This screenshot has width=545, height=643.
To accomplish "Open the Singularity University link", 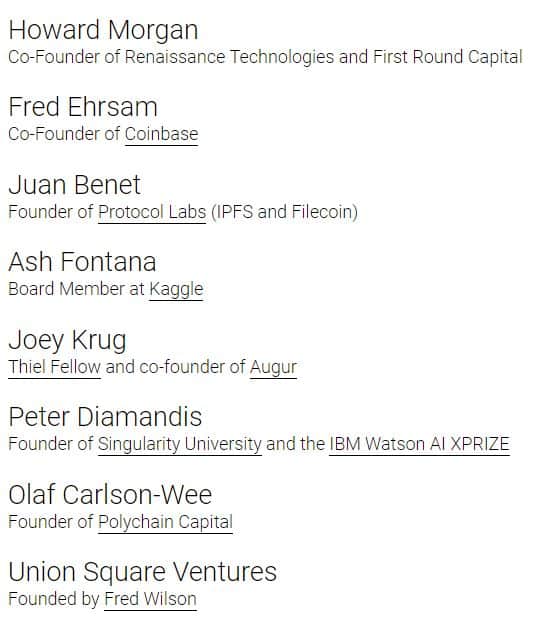I will [x=180, y=445].
